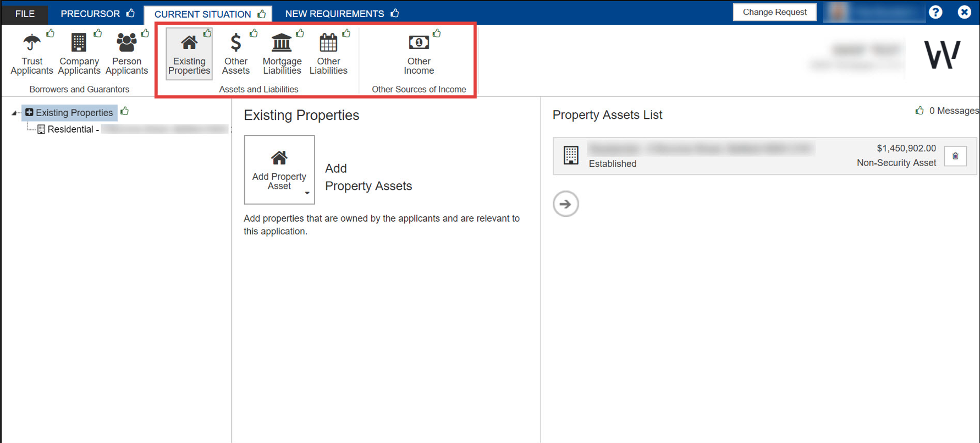The width and height of the screenshot is (980, 443).
Task: Click the Change Request button
Action: click(x=774, y=12)
